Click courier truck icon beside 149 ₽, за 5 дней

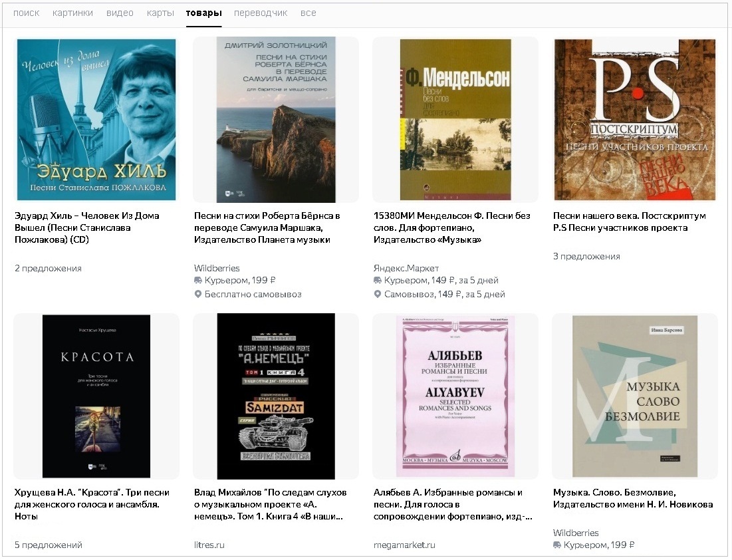[377, 280]
